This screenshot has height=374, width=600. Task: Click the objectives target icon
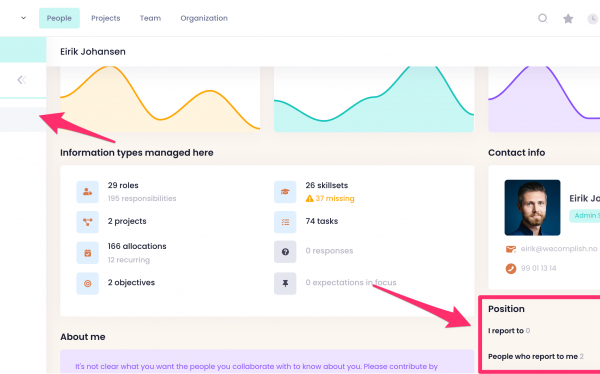(x=88, y=284)
